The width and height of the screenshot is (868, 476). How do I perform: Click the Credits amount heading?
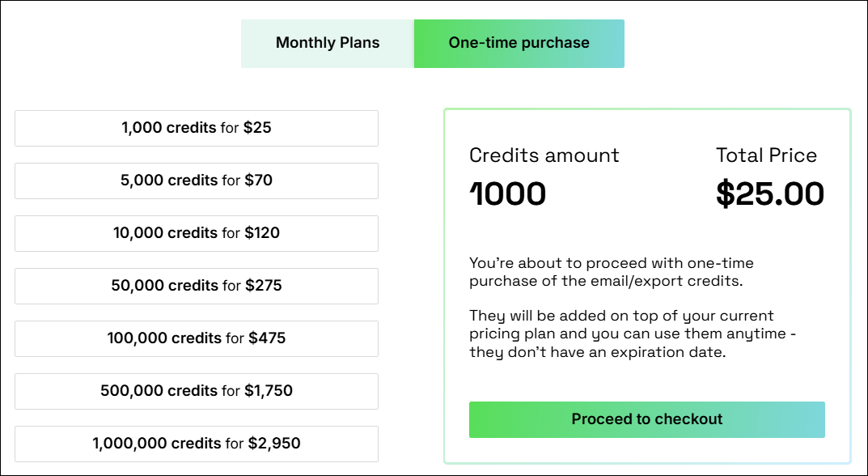click(544, 155)
